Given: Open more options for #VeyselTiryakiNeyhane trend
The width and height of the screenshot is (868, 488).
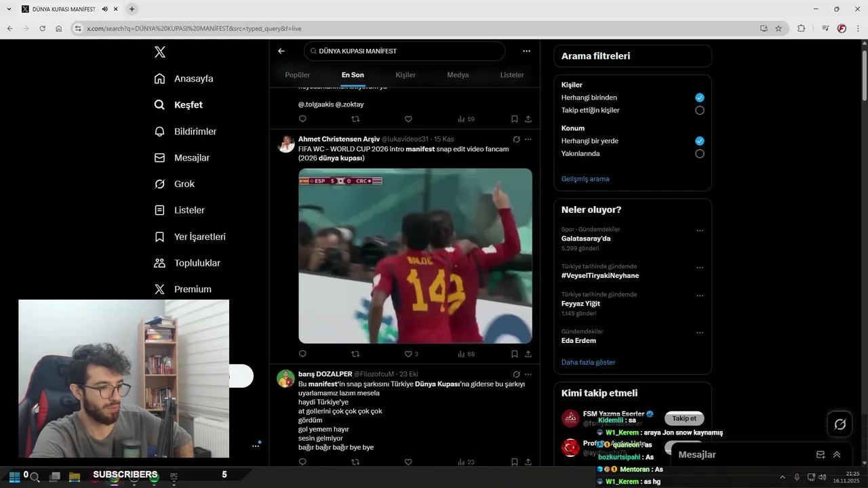Looking at the screenshot, I should 700,268.
